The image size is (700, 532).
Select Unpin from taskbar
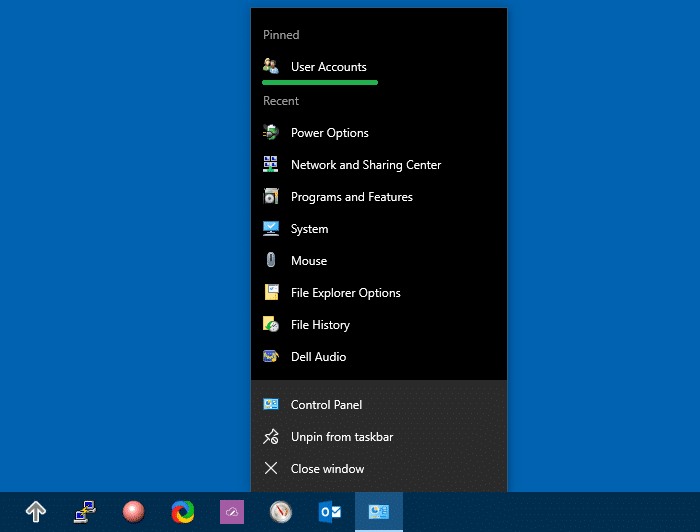(379, 437)
